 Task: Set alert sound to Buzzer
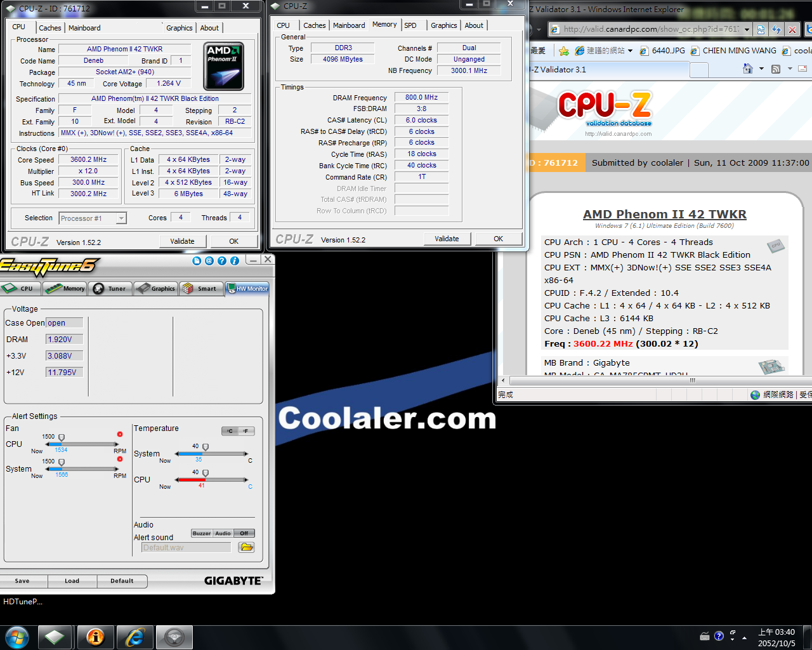click(202, 533)
